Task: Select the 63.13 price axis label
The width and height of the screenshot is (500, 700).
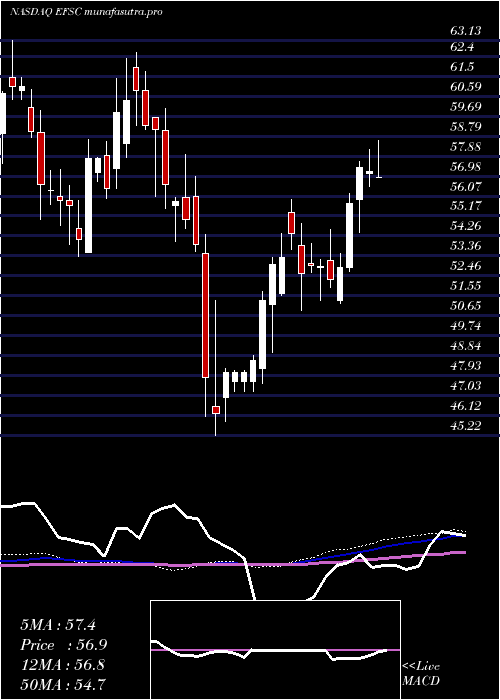Action: 466,31
